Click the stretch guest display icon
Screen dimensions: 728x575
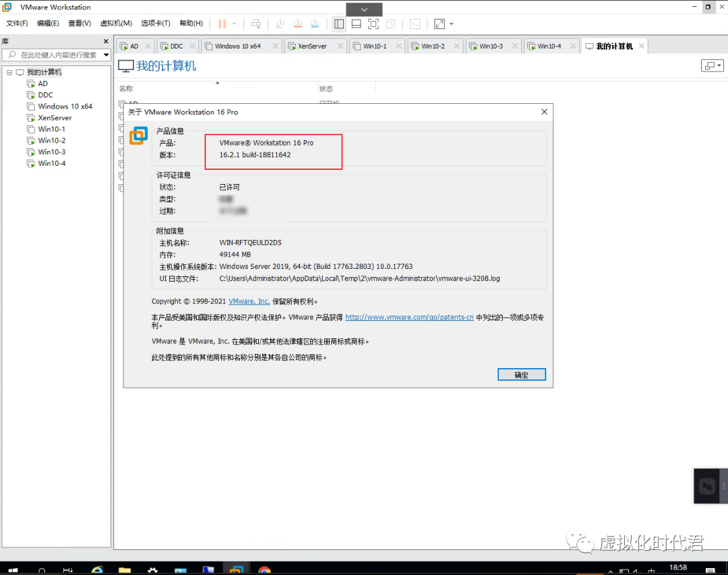pyautogui.click(x=439, y=24)
